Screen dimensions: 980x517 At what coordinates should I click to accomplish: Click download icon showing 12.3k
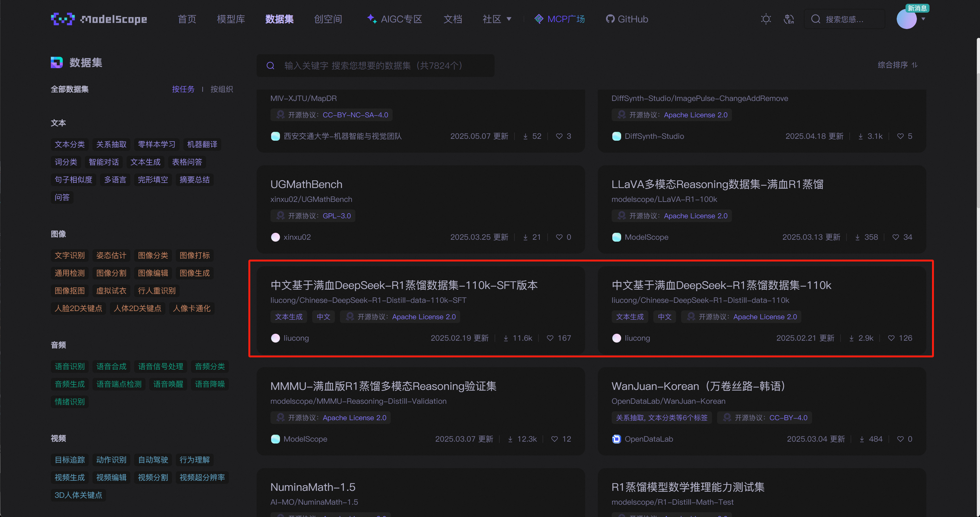510,439
